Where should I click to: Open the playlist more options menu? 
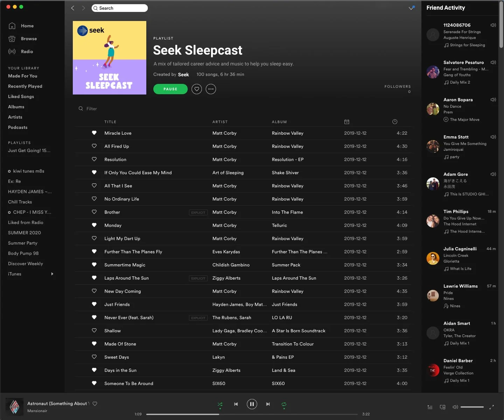[211, 89]
